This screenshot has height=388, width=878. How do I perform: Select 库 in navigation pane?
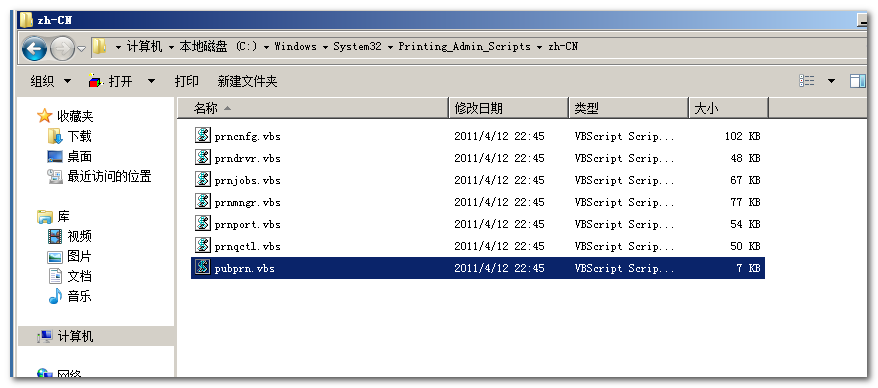tap(63, 217)
